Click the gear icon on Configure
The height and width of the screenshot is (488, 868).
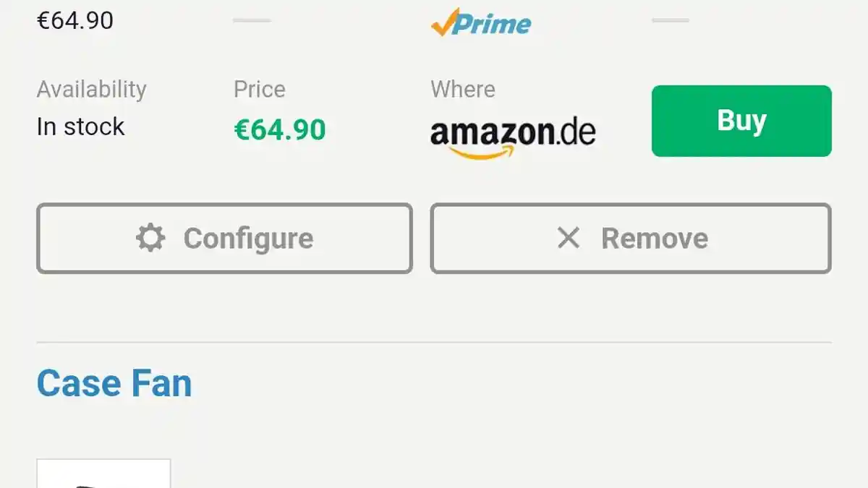pos(150,238)
